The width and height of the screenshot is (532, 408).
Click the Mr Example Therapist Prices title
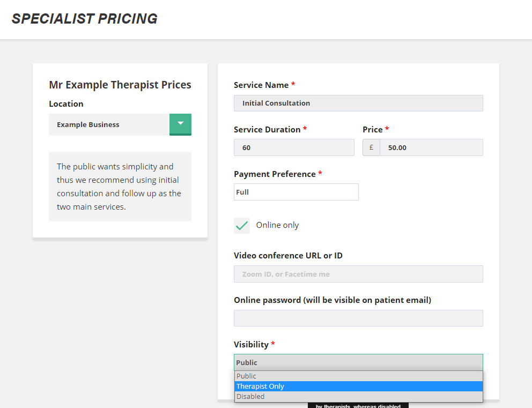tap(120, 85)
